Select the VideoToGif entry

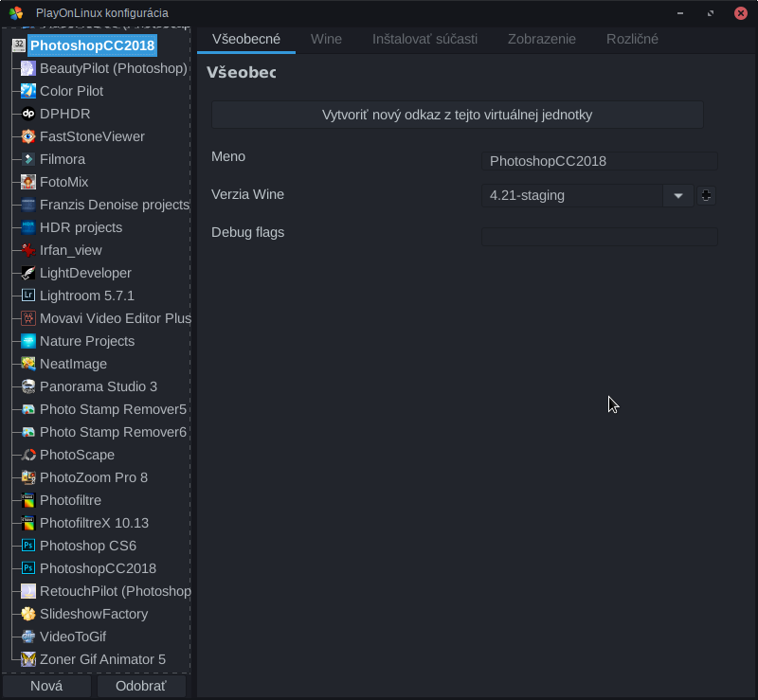tap(73, 637)
